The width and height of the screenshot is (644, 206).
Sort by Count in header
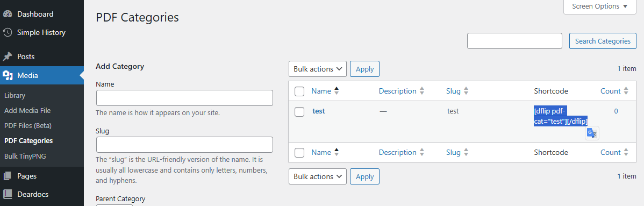610,91
